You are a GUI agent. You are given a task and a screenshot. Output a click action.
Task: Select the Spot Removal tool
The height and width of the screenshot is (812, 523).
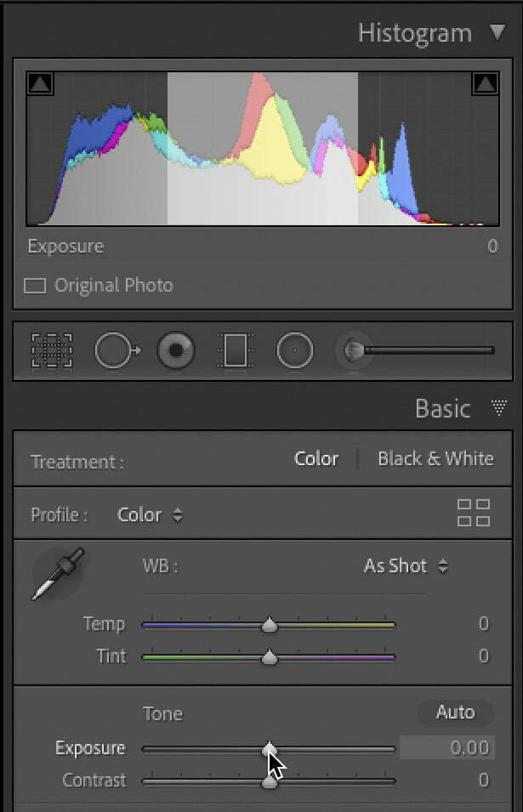pyautogui.click(x=117, y=350)
